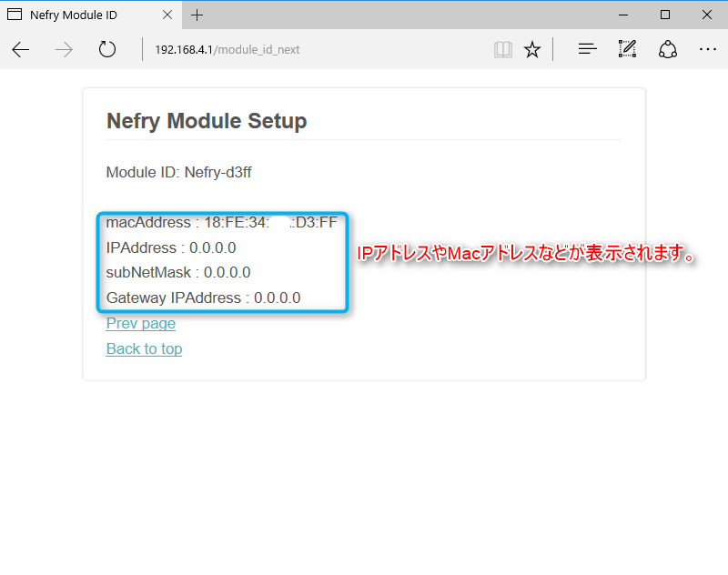Minimize the browser window
Image resolution: width=728 pixels, height=575 pixels.
tap(623, 15)
